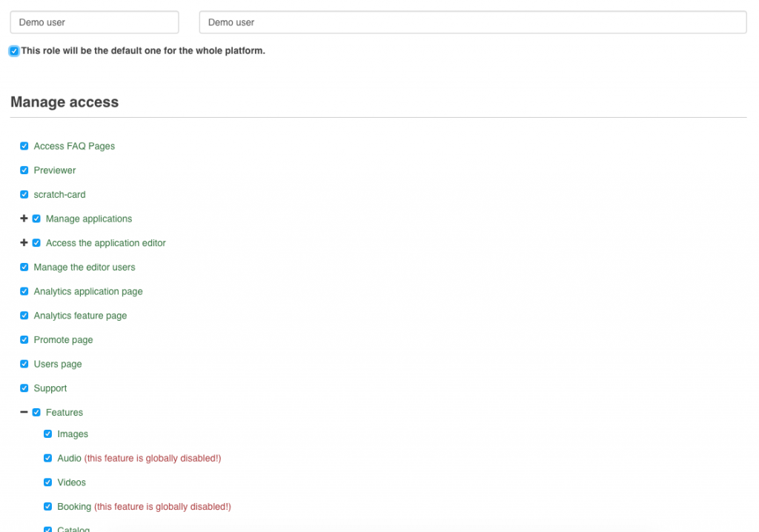Screen dimensions: 759x532
Task: Collapse the Features tree node
Action: pyautogui.click(x=24, y=413)
